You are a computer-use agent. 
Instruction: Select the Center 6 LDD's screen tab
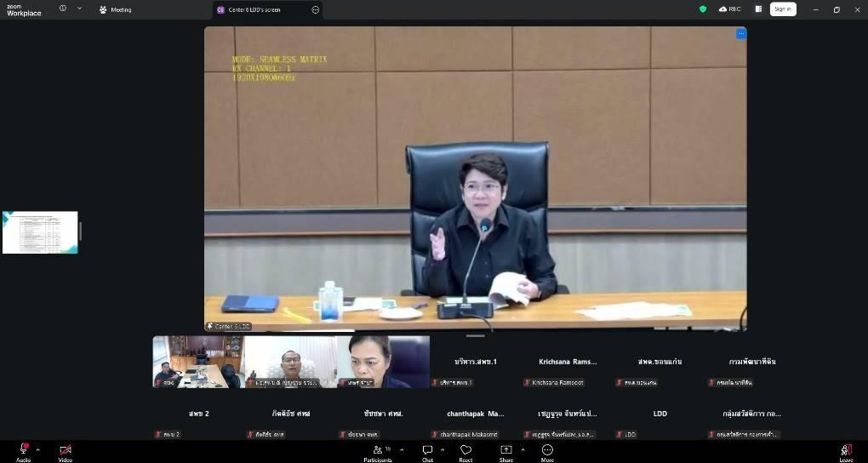coord(260,10)
